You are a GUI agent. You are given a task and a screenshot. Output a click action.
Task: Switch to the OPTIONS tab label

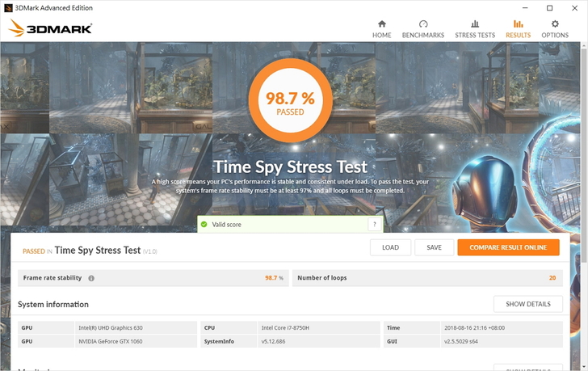click(555, 36)
